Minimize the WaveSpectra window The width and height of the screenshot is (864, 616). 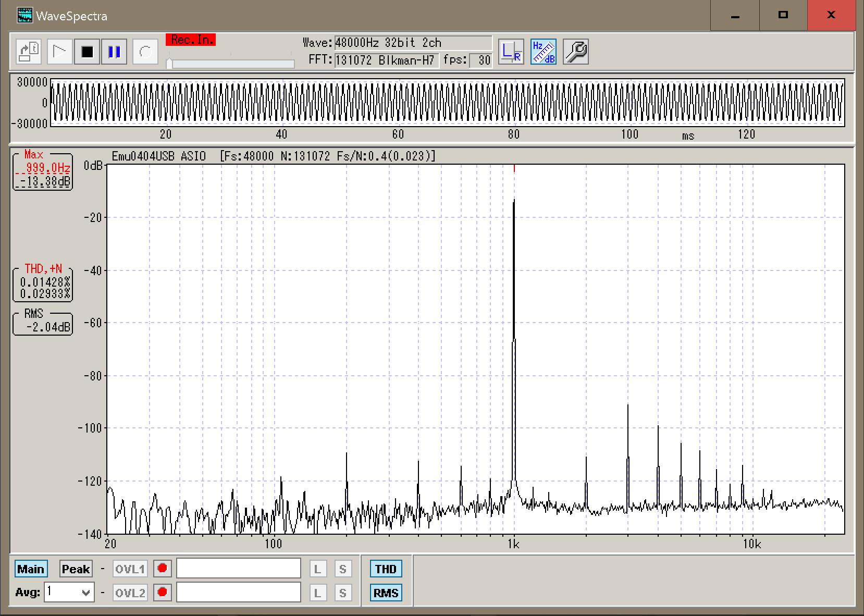[735, 15]
